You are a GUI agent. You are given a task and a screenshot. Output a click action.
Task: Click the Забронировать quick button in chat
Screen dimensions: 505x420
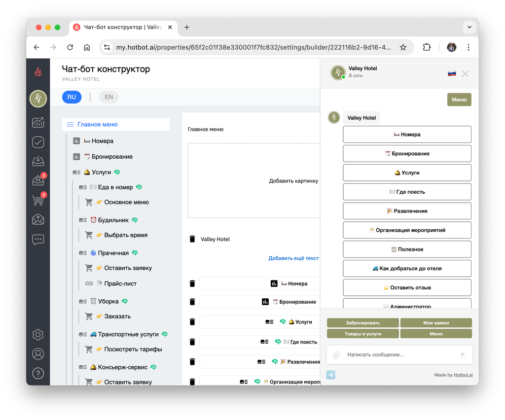(x=362, y=323)
